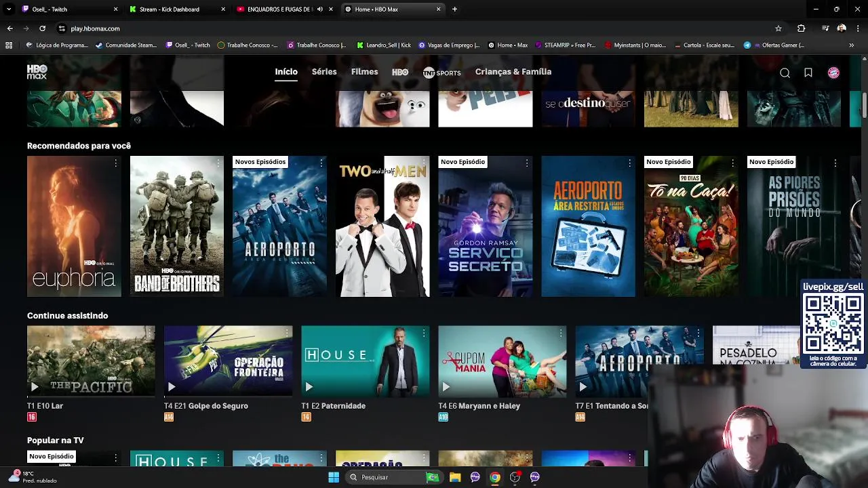Open the Ofertas Gamer bookmark
This screenshot has width=868, height=488.
pyautogui.click(x=774, y=45)
